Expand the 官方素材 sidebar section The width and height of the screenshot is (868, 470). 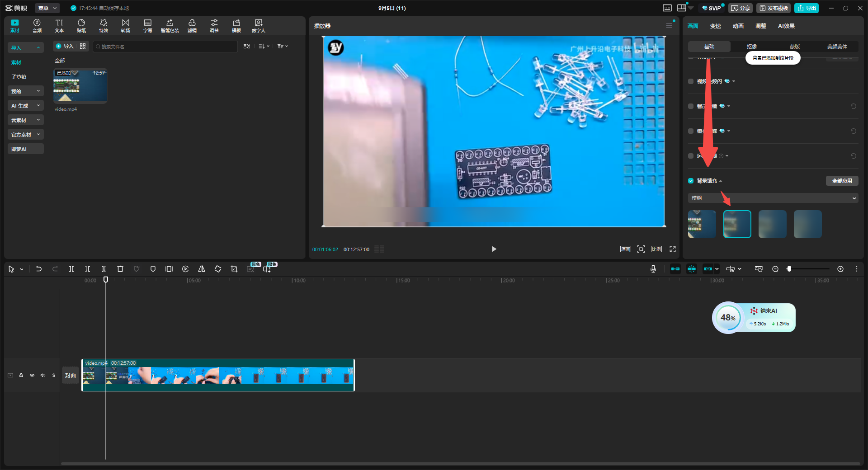pos(26,135)
